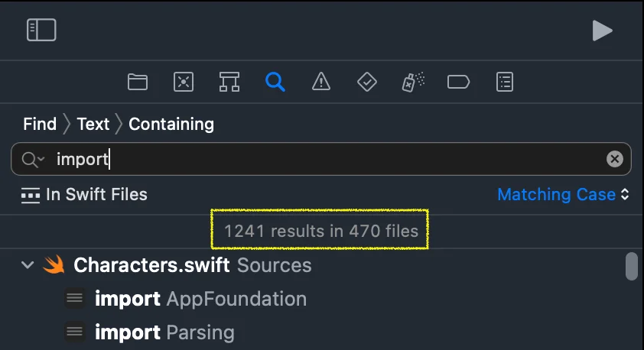Image resolution: width=644 pixels, height=350 pixels.
Task: Open the Report navigator
Action: [x=505, y=82]
